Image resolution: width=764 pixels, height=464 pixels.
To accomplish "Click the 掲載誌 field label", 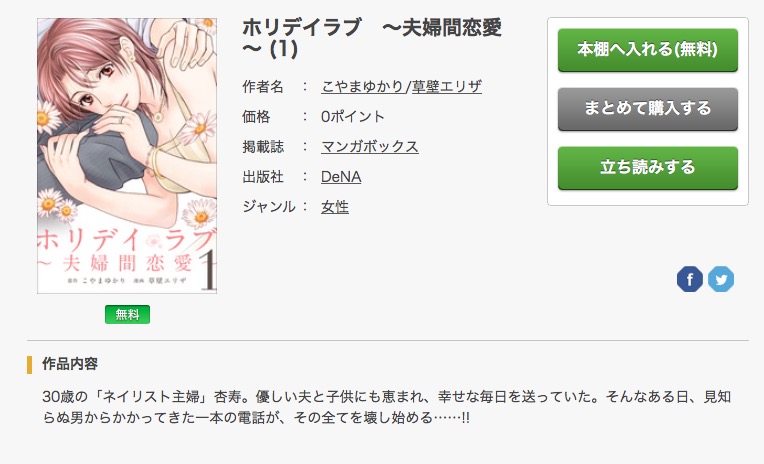I will pyautogui.click(x=263, y=147).
